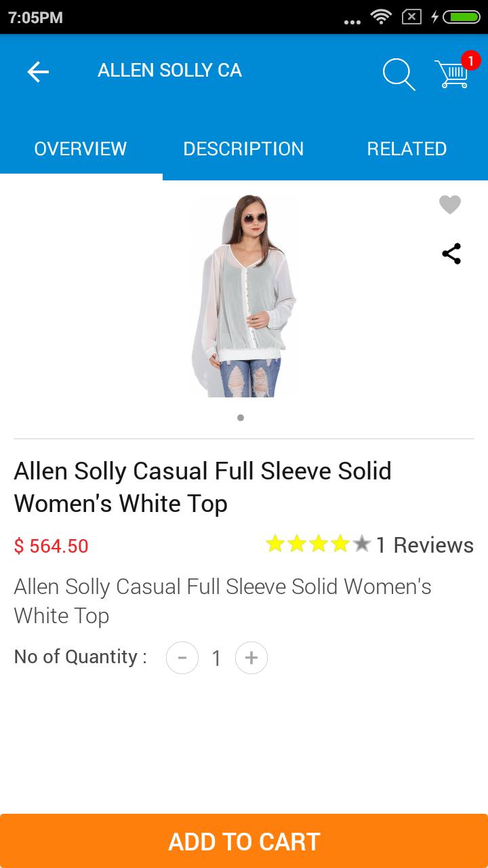Viewport: 488px width, 868px height.
Task: Increase quantity with the plus stepper
Action: coord(251,657)
